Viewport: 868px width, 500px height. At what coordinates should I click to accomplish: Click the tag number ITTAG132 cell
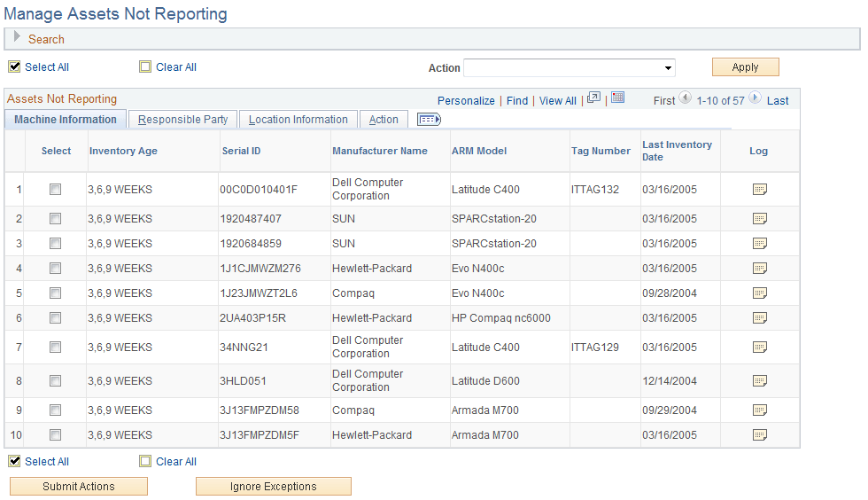pyautogui.click(x=595, y=190)
